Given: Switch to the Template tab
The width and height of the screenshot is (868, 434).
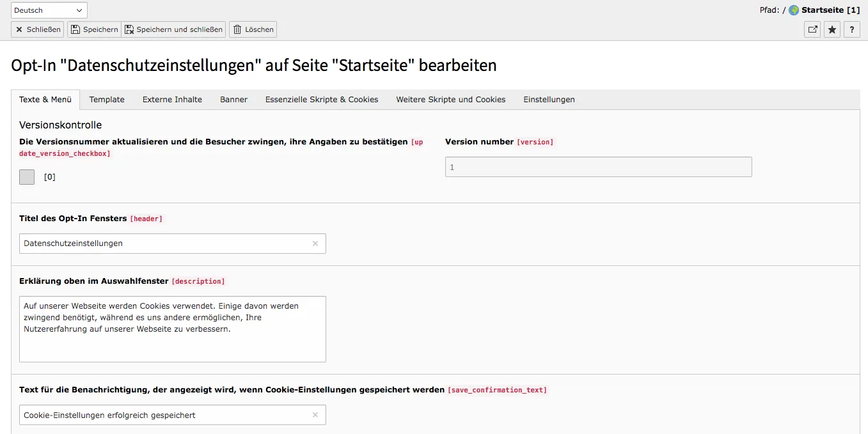Looking at the screenshot, I should click(x=107, y=100).
